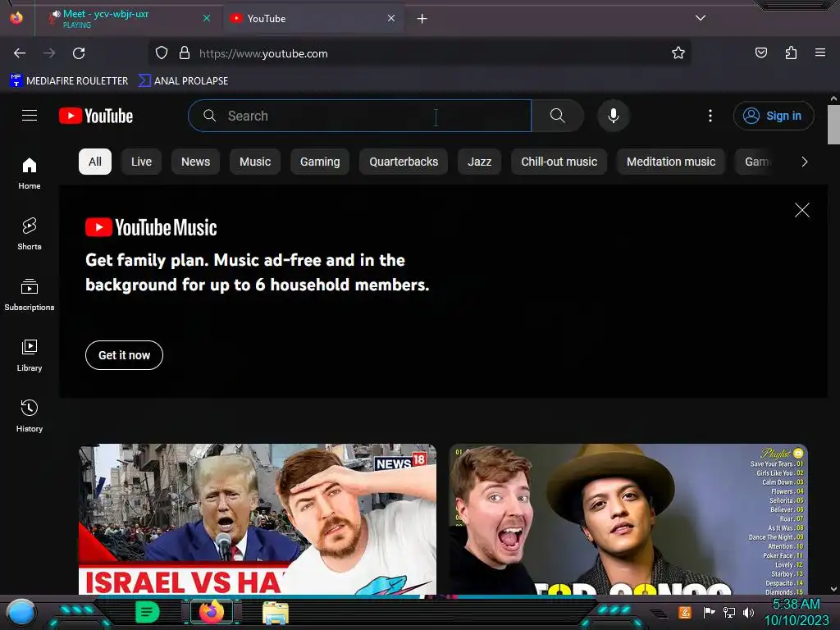Select the All filter chip

(x=95, y=162)
